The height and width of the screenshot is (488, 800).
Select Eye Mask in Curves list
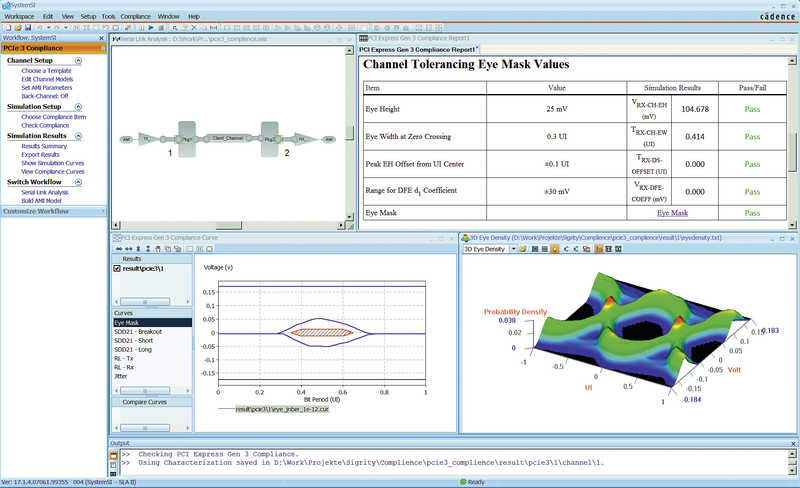[x=152, y=323]
